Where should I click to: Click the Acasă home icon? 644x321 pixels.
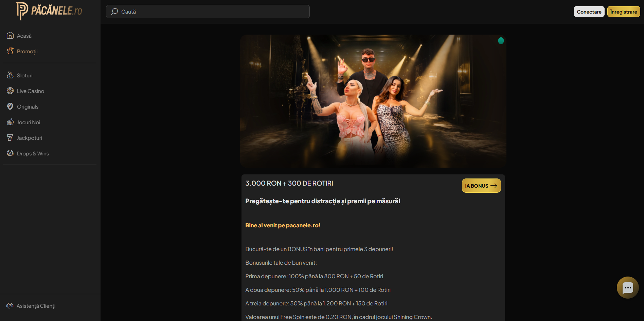pos(10,35)
